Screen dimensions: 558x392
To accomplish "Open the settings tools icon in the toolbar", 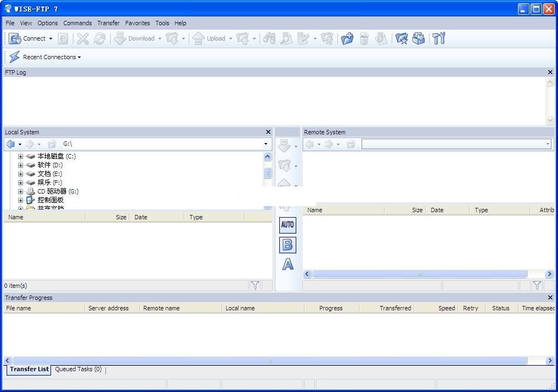I will pos(438,38).
